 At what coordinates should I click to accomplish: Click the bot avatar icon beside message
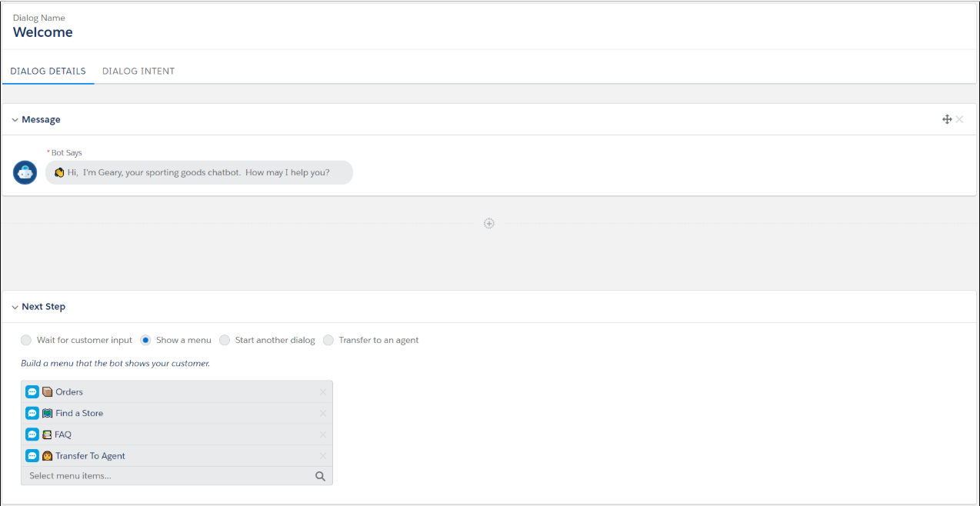[25, 172]
